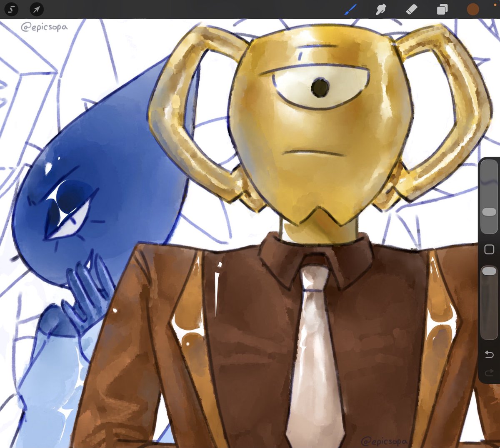Select the Smudge tool
Image resolution: width=500 pixels, height=448 pixels.
click(381, 9)
